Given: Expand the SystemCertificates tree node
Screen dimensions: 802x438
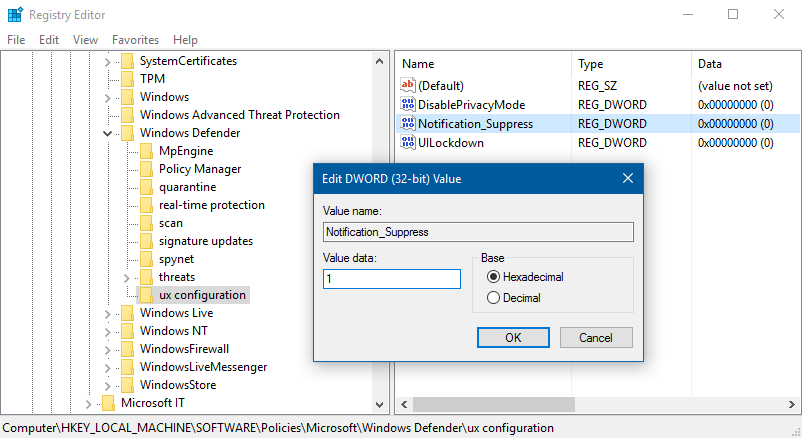Looking at the screenshot, I should (x=107, y=61).
